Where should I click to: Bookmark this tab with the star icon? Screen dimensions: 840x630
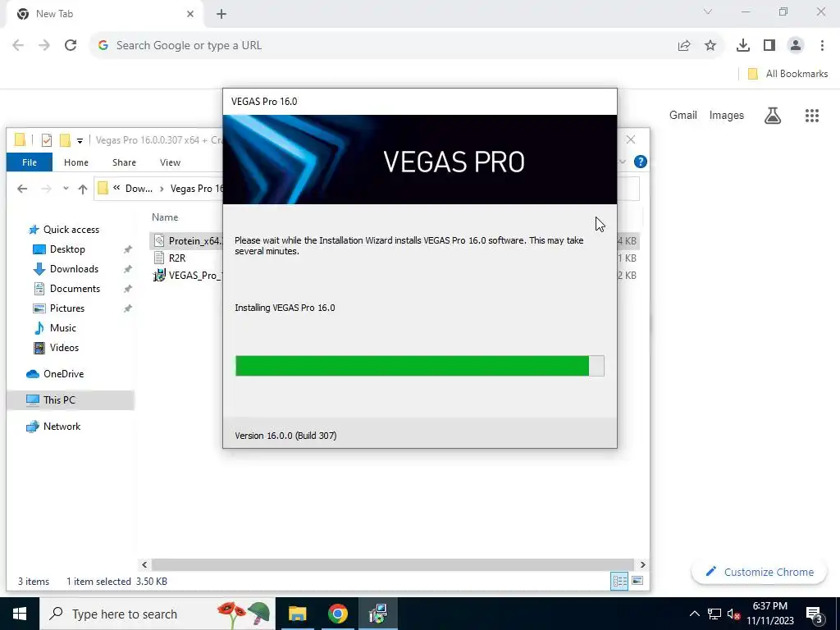710,46
